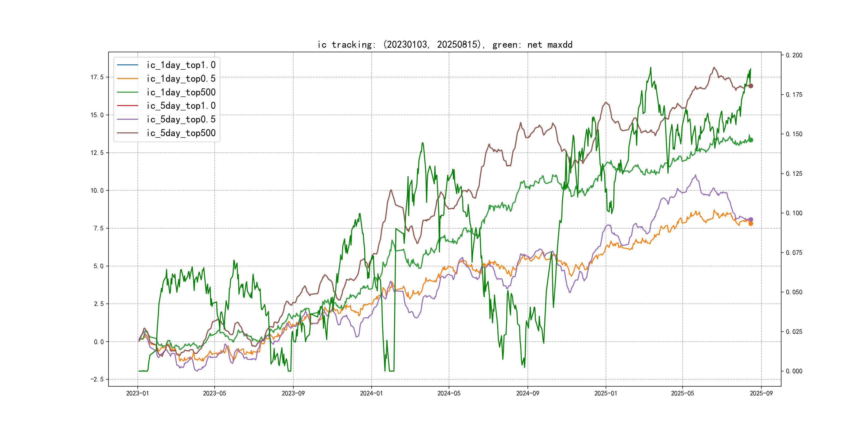This screenshot has width=868, height=434.
Task: Click the blue line swatch in legend
Action: tap(127, 65)
